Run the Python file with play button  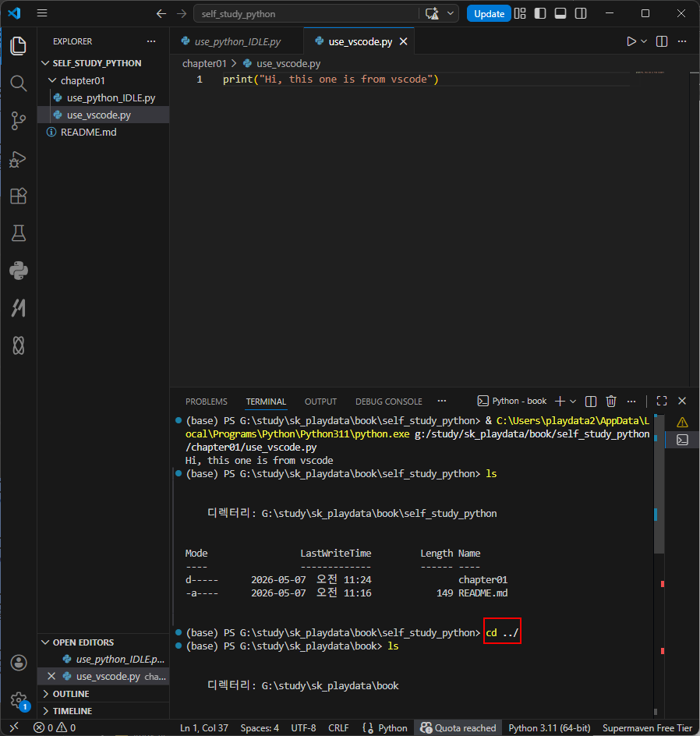coord(631,41)
